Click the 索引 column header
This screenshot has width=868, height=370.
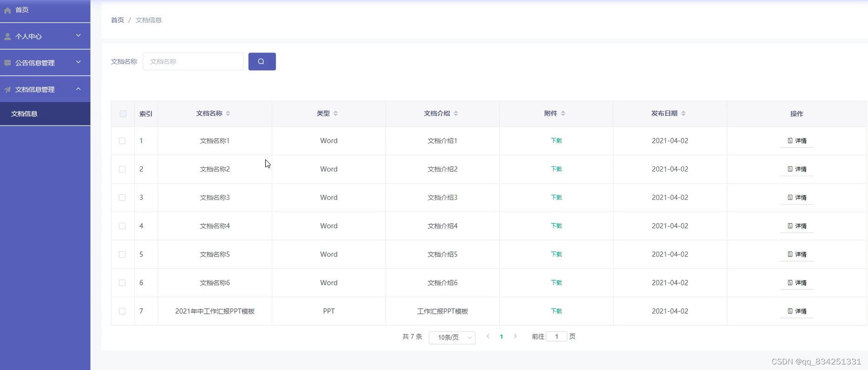pyautogui.click(x=146, y=113)
